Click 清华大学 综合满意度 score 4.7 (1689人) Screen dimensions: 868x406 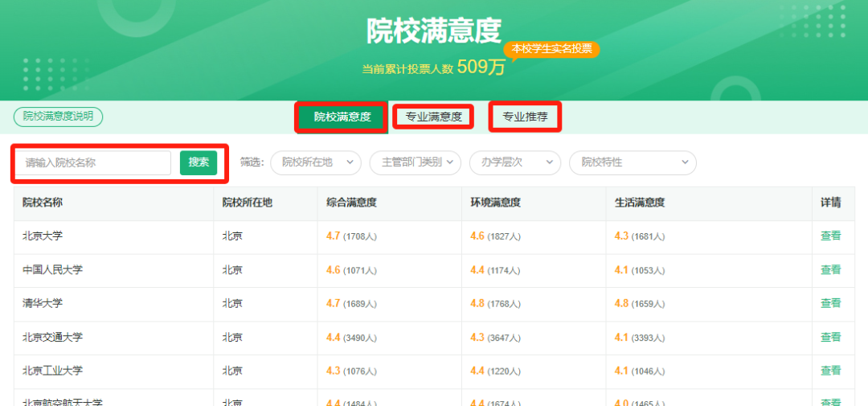(x=351, y=304)
